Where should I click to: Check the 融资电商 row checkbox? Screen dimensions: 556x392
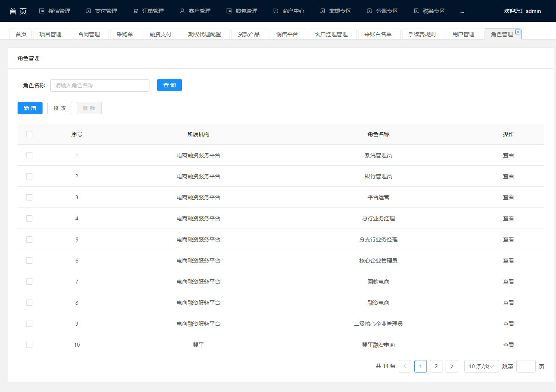[x=29, y=303]
